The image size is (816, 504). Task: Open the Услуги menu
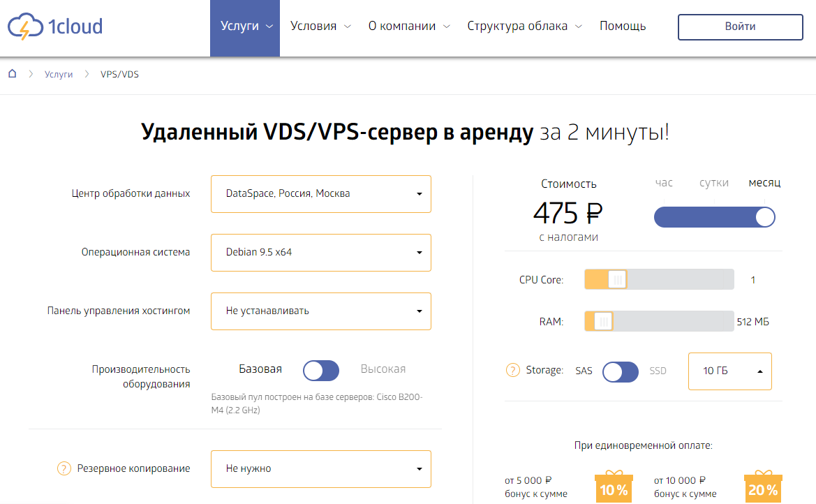coord(245,27)
